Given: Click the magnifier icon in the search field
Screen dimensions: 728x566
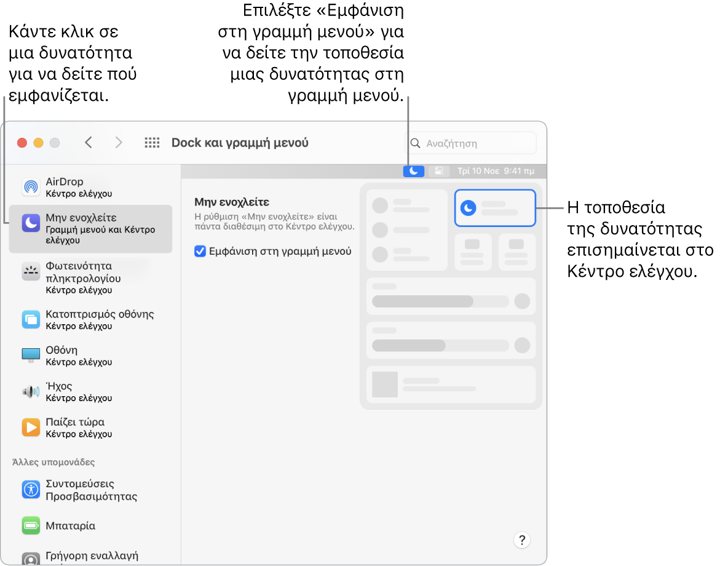Looking at the screenshot, I should coord(416,143).
